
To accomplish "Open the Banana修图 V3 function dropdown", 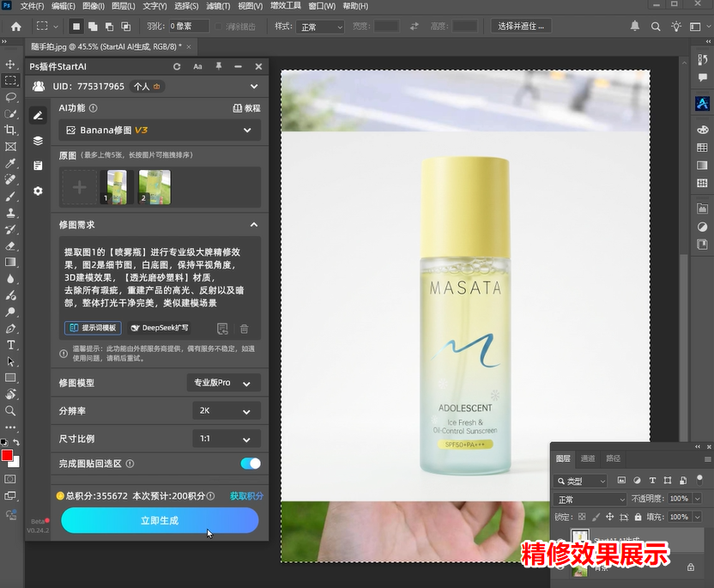I will point(160,130).
